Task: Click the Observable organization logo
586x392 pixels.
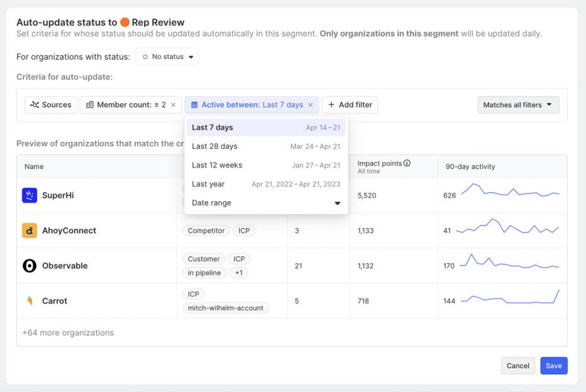Action: pos(30,266)
